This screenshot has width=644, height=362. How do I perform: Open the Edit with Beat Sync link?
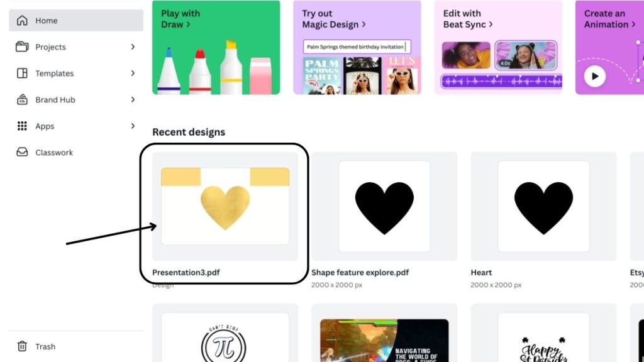point(468,19)
